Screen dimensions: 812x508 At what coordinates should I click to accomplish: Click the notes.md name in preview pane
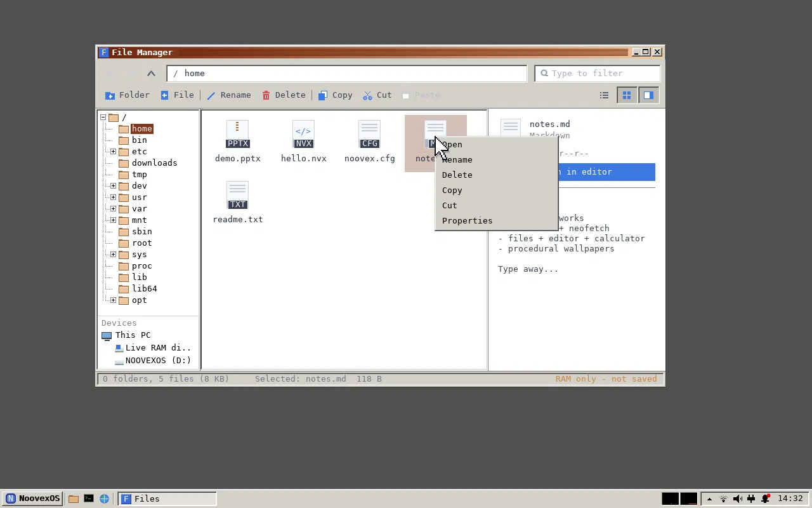549,124
